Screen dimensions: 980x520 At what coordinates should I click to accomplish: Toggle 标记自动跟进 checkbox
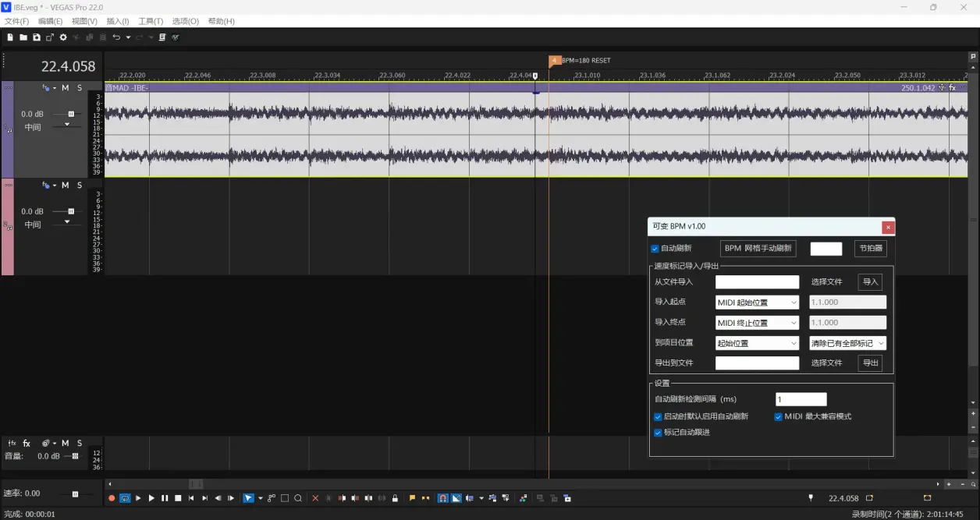tap(658, 433)
